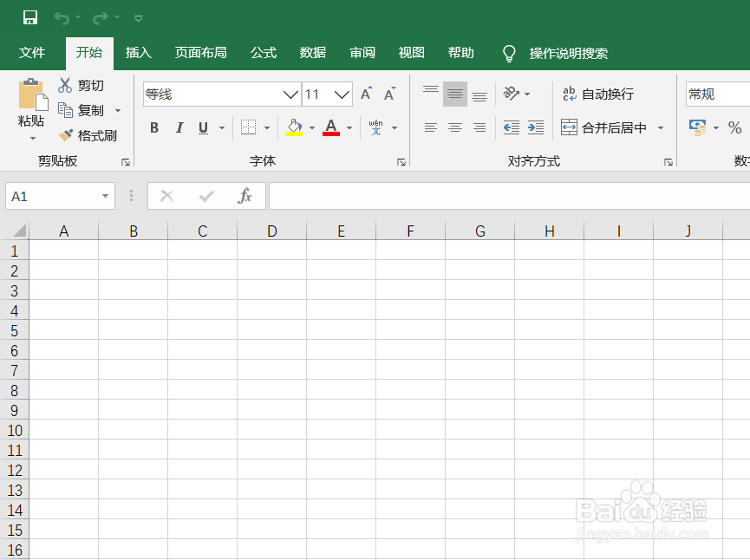
Task: Apply yellow fill color bucket
Action: point(294,127)
